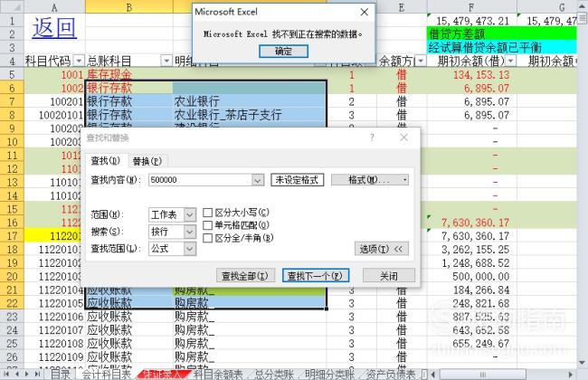Jump to first sheet with navigation arrow
Image resolution: width=588 pixels, height=380 pixels.
tap(6, 374)
